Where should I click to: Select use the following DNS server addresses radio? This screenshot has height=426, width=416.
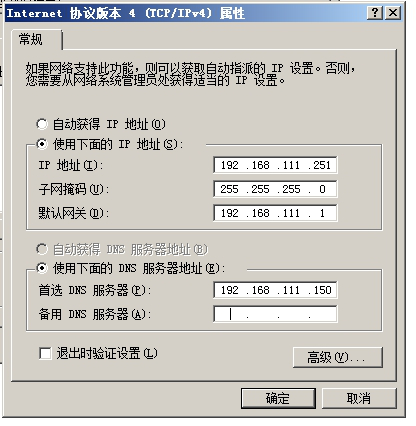(x=42, y=268)
